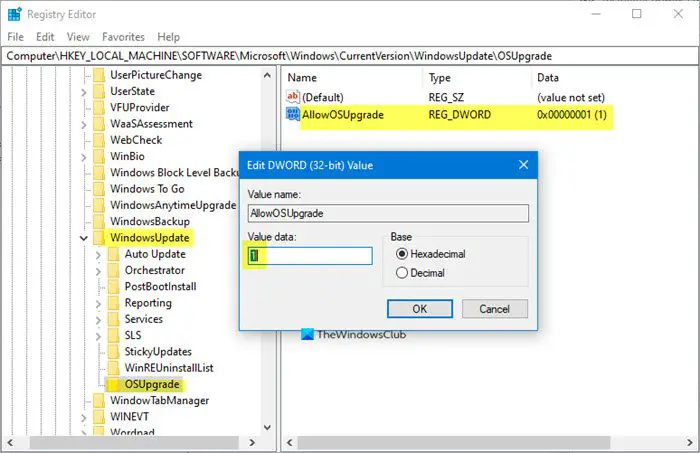This screenshot has height=453, width=700.
Task: Select the AllowOSUpgrade DWORD value icon
Action: click(x=293, y=114)
